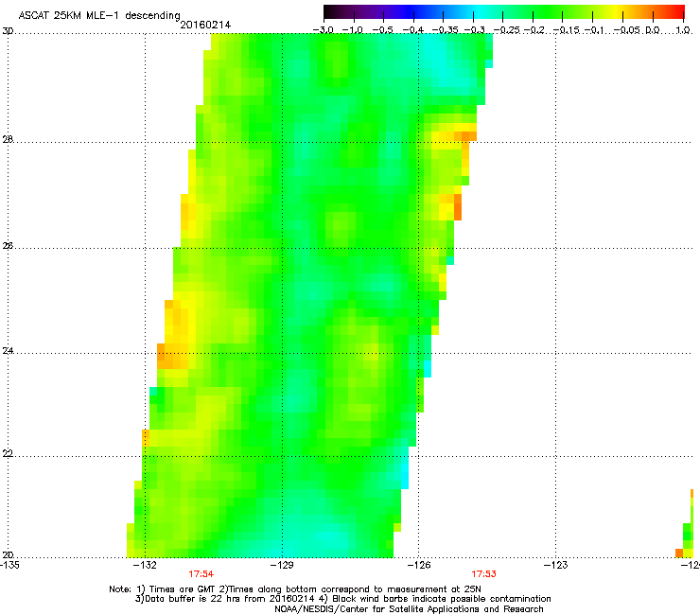Image resolution: width=700 pixels, height=615 pixels.
Task: Click the date label 20160214
Action: pos(205,25)
